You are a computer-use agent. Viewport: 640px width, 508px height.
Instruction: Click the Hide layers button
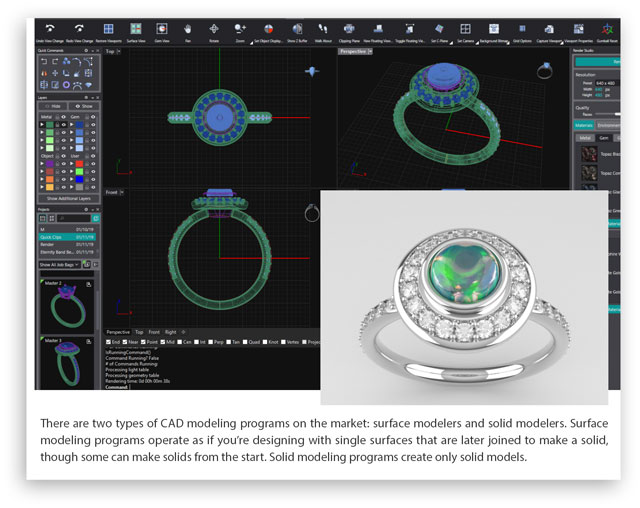pos(53,106)
